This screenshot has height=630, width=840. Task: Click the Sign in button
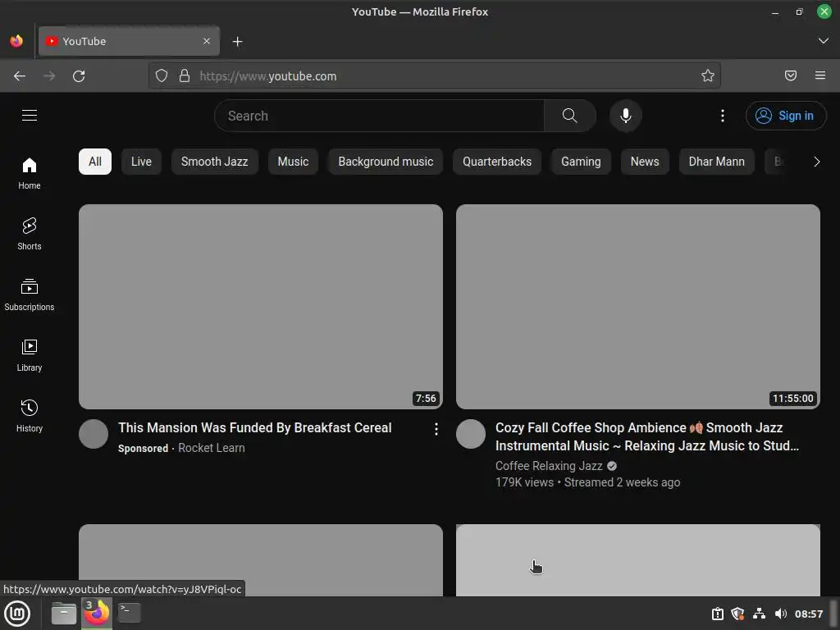click(x=785, y=116)
